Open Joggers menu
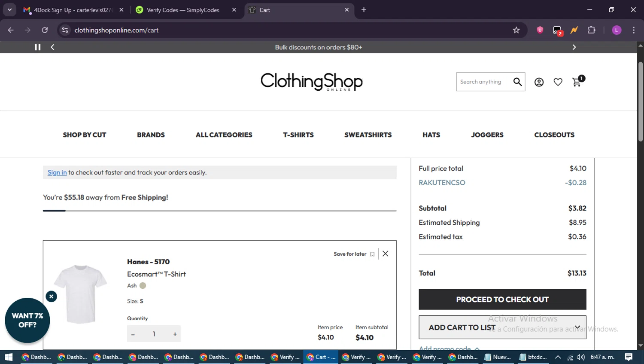Image resolution: width=644 pixels, height=364 pixels. point(487,135)
